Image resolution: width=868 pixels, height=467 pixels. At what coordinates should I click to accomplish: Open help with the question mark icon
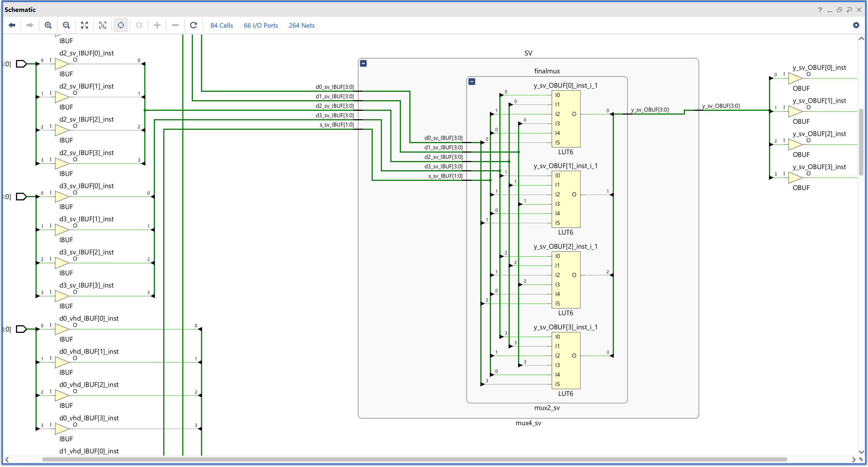[820, 10]
